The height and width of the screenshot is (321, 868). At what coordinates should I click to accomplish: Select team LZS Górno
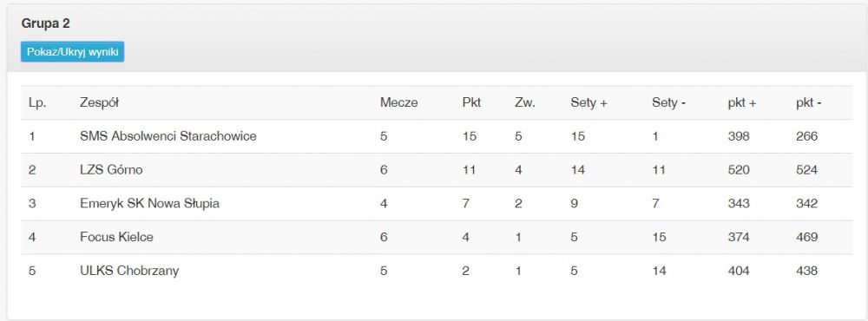tap(111, 170)
